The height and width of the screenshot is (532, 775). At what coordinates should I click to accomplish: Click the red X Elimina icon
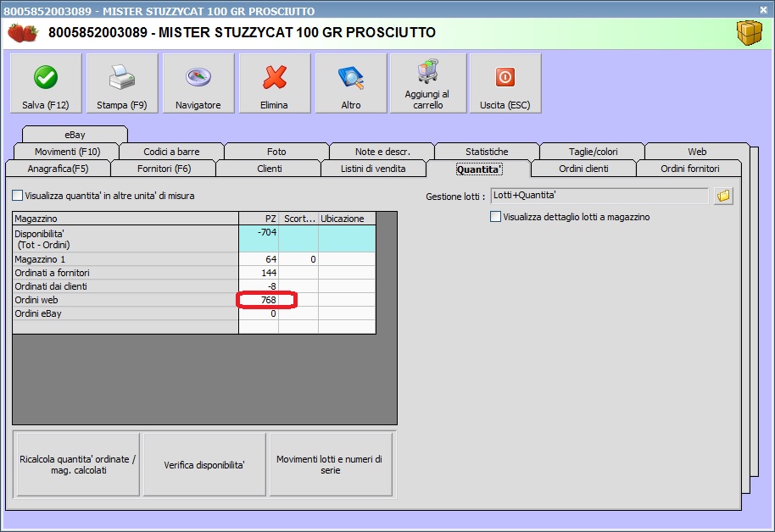[x=275, y=78]
